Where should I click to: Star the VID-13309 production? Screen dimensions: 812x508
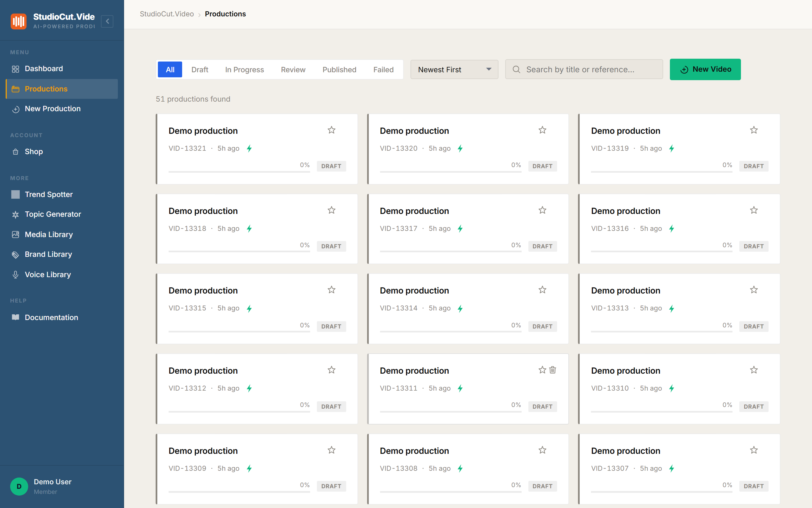(x=332, y=450)
